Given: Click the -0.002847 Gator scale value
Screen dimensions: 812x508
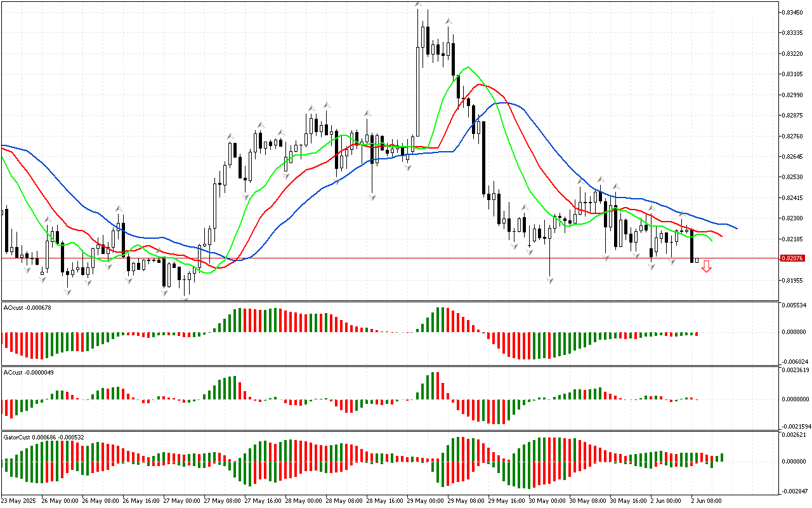Looking at the screenshot, I should tap(795, 491).
